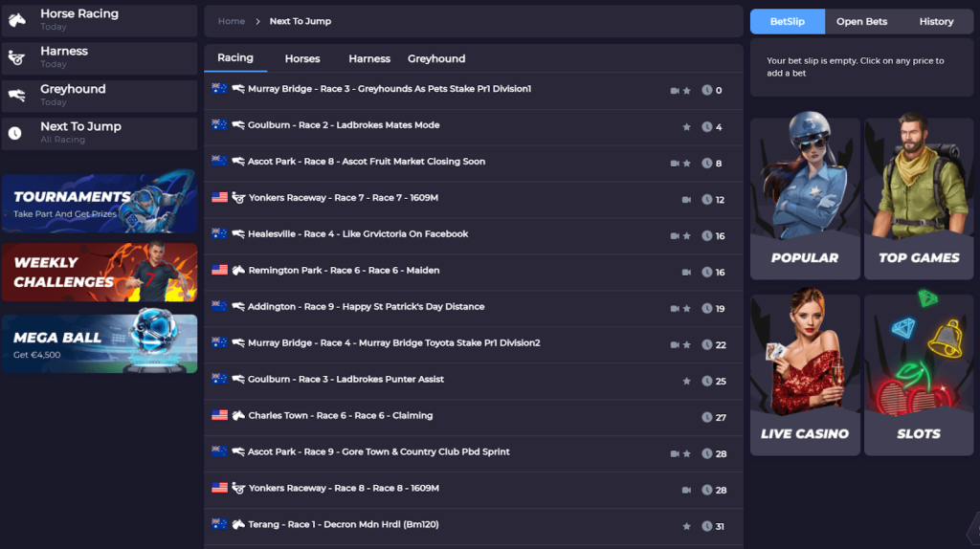The height and width of the screenshot is (549, 980).
Task: Open the Open Bets tab
Action: click(x=861, y=21)
